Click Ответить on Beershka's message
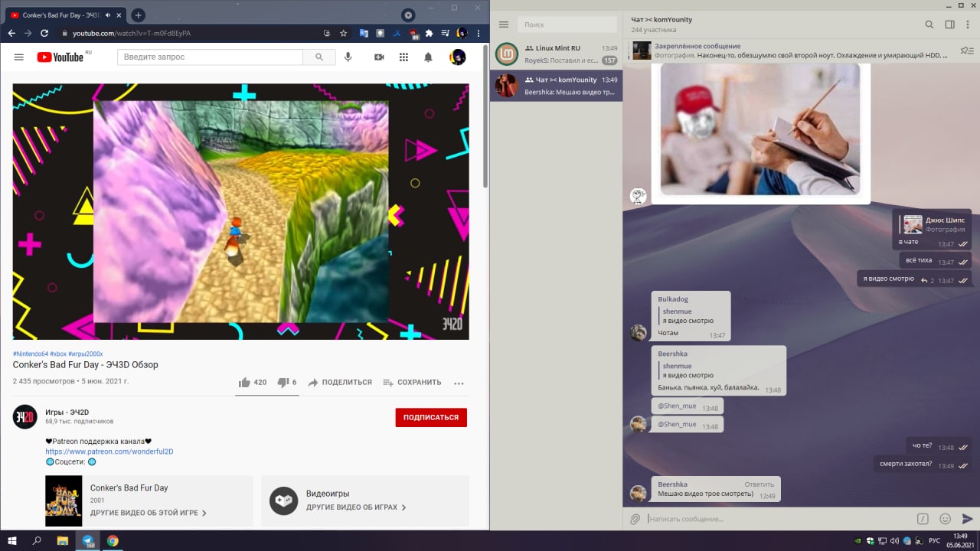This screenshot has height=551, width=980. (x=759, y=484)
